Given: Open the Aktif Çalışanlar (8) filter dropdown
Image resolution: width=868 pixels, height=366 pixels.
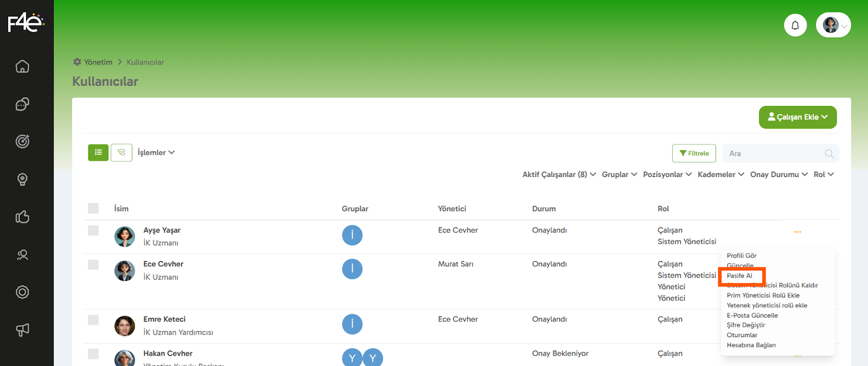Looking at the screenshot, I should 559,174.
